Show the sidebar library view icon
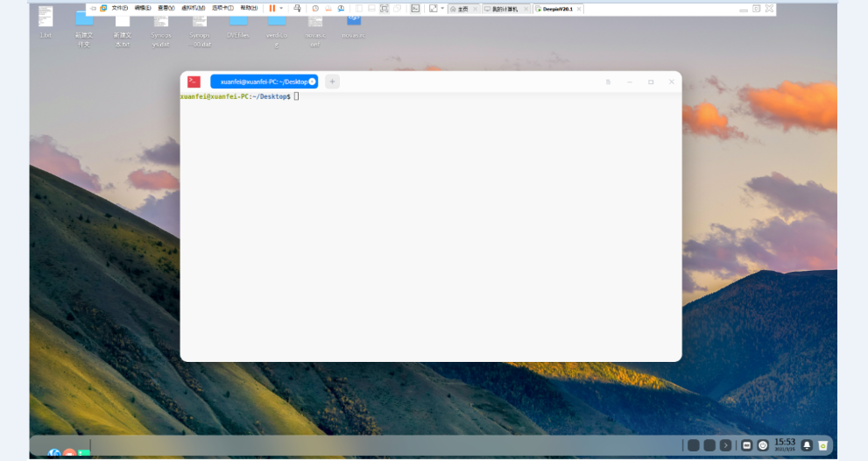This screenshot has width=868, height=461. click(359, 8)
